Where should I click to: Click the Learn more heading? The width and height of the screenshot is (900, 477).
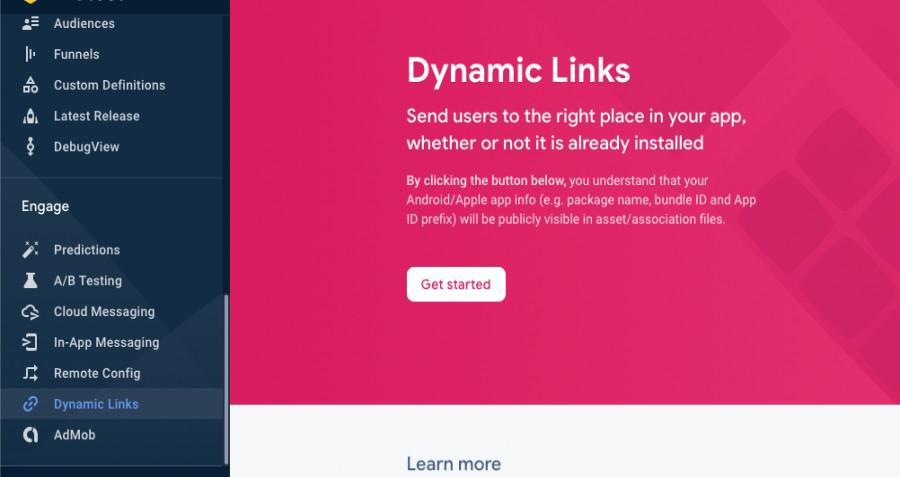coord(453,463)
